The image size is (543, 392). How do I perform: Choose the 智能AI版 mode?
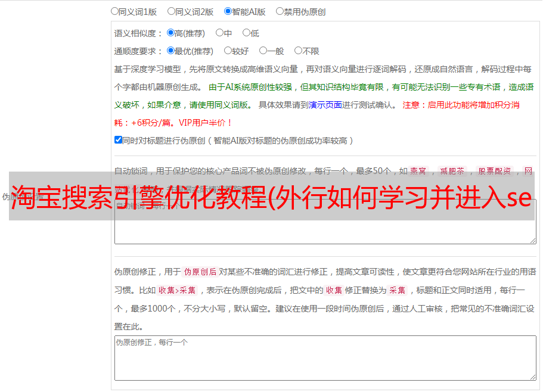click(x=228, y=11)
